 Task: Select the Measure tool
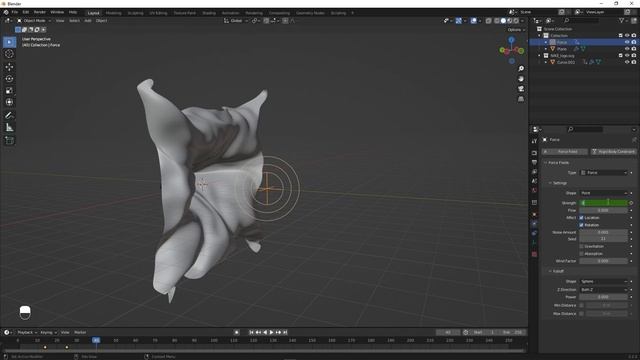coord(9,128)
